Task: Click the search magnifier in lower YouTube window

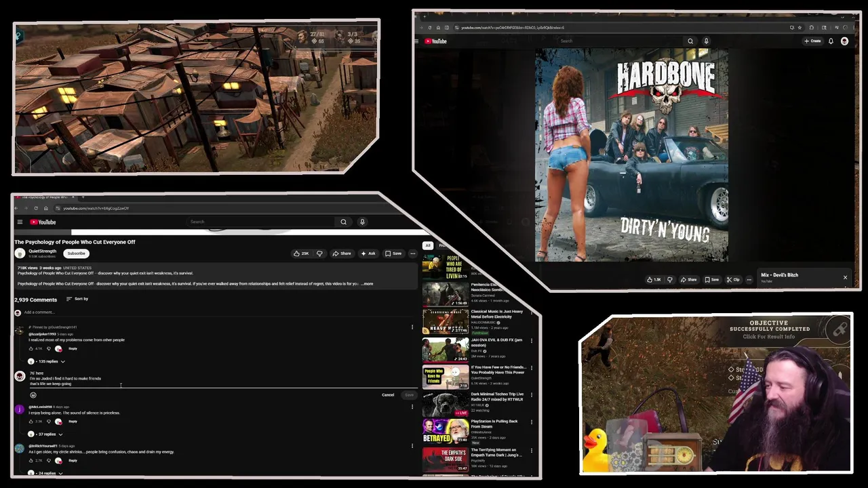Action: coord(343,222)
